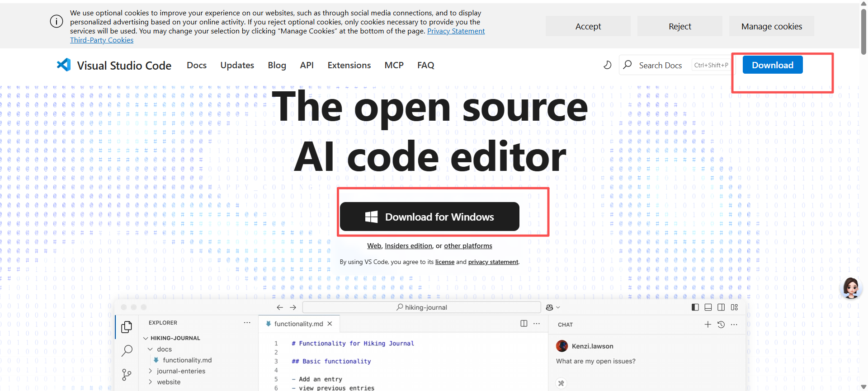Toggle the dark theme moon icon
This screenshot has width=868, height=391.
click(x=607, y=65)
